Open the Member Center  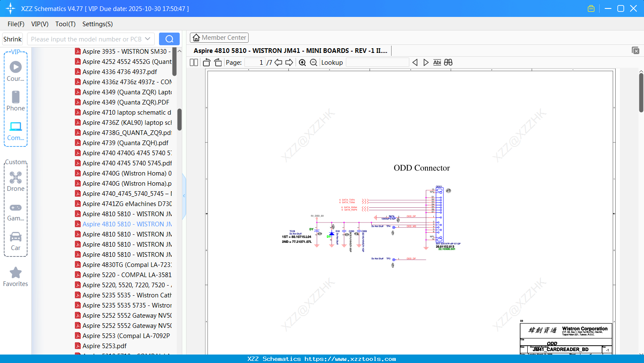coord(219,38)
